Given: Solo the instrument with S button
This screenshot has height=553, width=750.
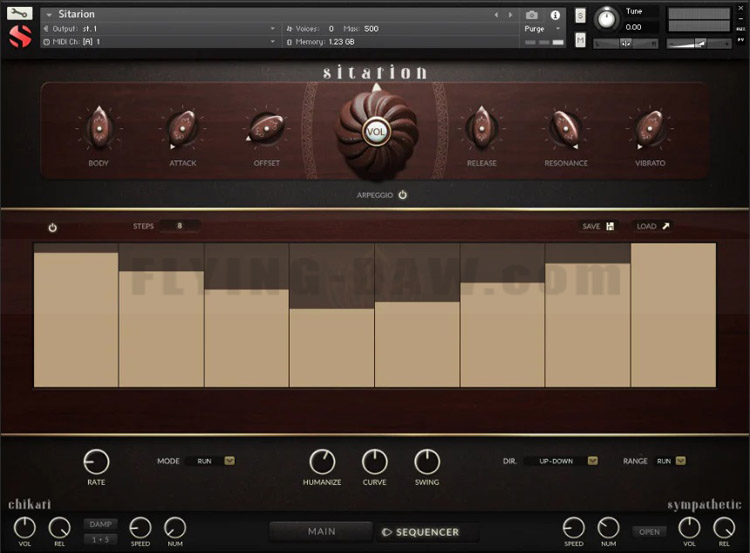Looking at the screenshot, I should pos(580,16).
